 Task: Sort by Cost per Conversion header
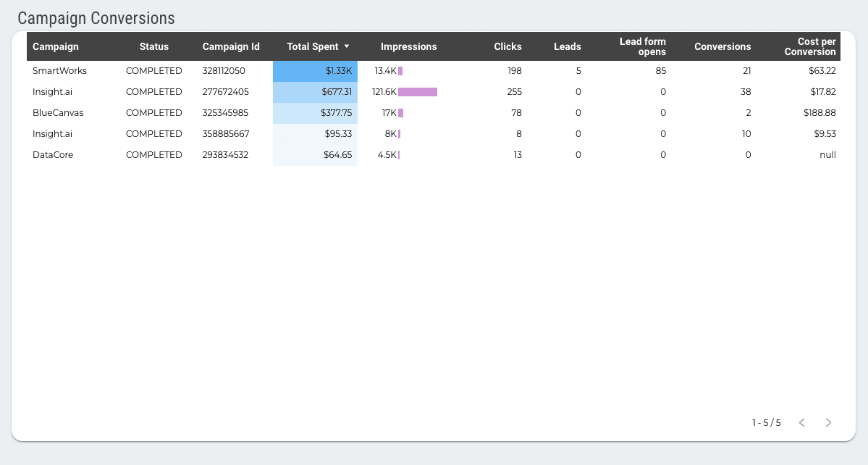click(x=812, y=46)
